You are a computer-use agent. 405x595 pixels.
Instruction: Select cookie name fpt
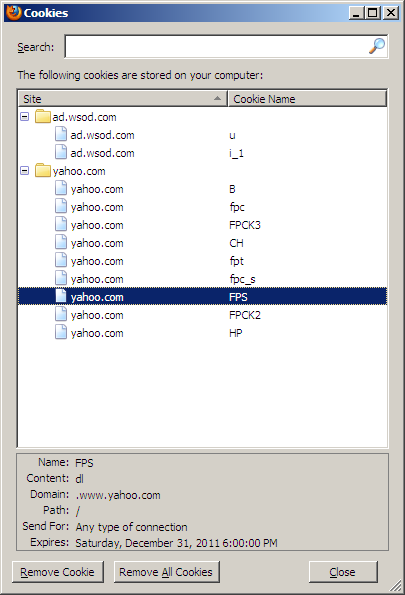[236, 261]
